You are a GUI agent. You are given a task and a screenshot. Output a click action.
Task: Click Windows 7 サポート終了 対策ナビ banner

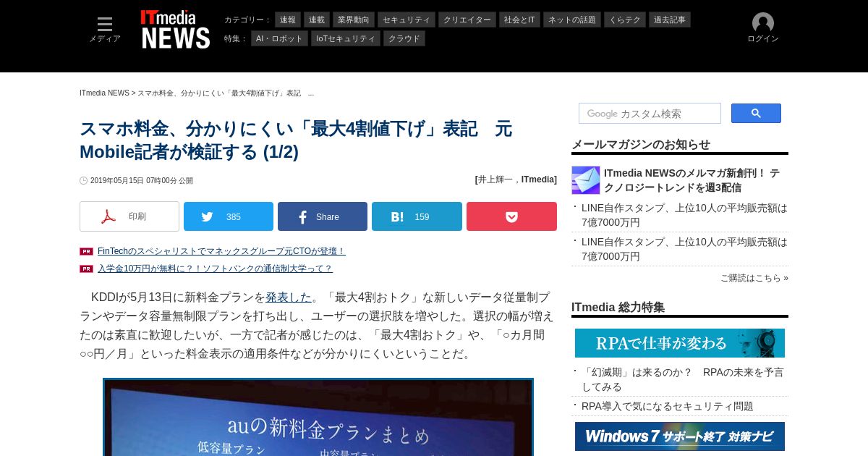coord(680,436)
